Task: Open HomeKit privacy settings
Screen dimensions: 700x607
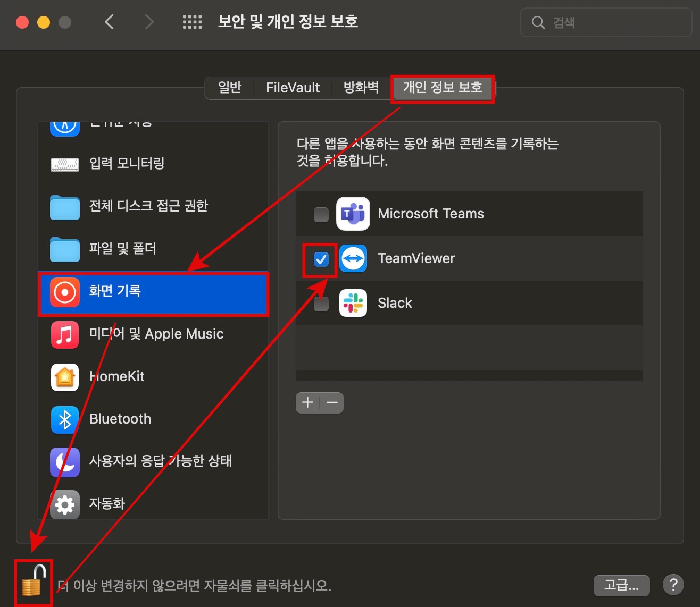Action: point(64,376)
